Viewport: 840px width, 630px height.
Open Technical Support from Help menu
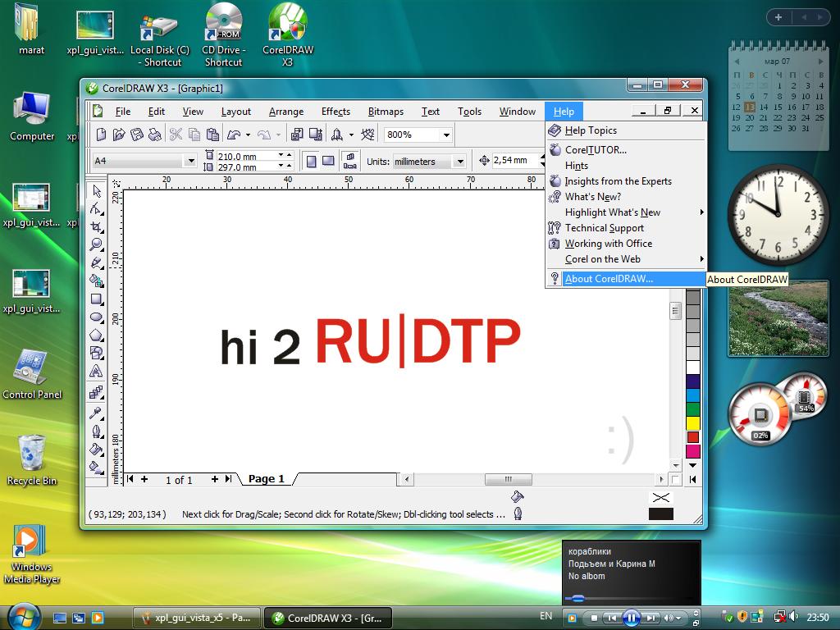[x=626, y=228]
